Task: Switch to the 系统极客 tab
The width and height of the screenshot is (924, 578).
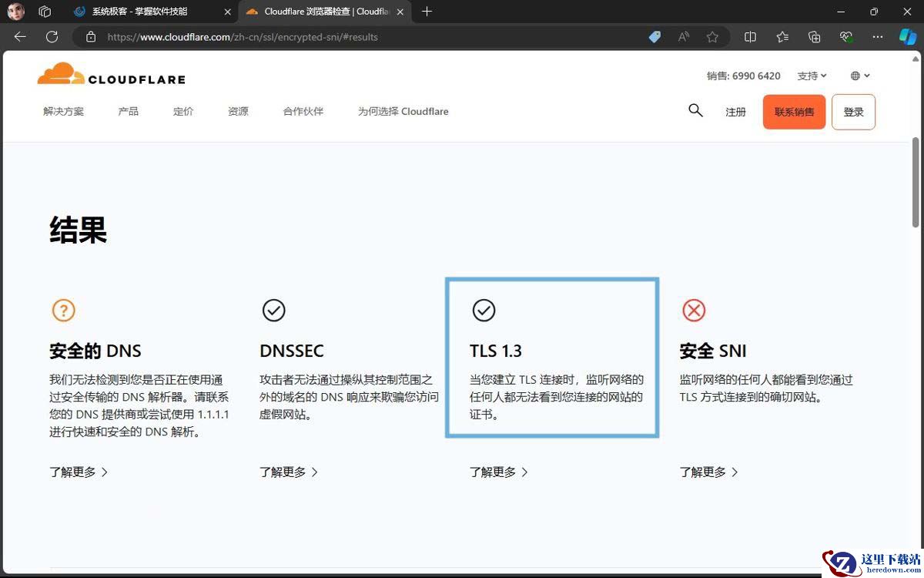Action: tap(152, 12)
